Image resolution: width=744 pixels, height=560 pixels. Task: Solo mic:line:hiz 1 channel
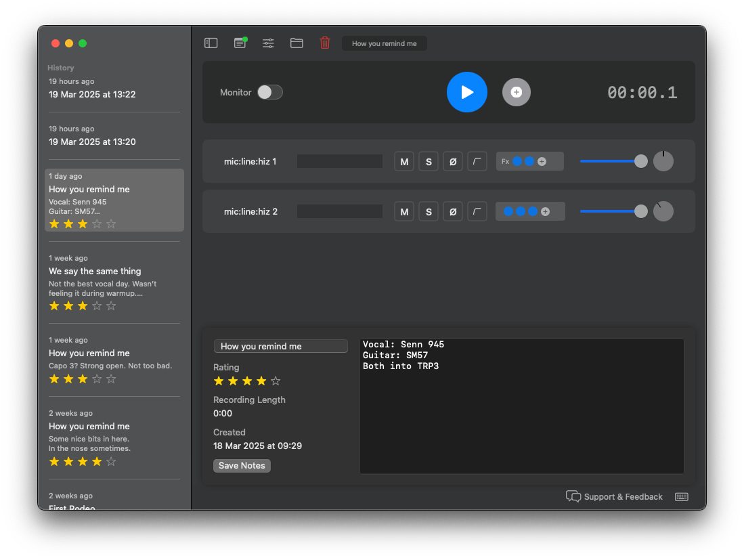(x=429, y=161)
